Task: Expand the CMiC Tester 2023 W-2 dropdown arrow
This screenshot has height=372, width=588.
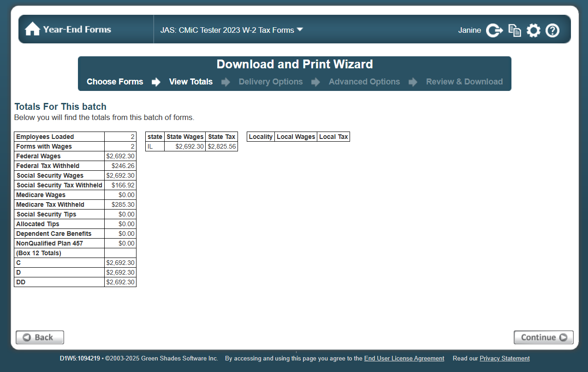Action: point(300,30)
